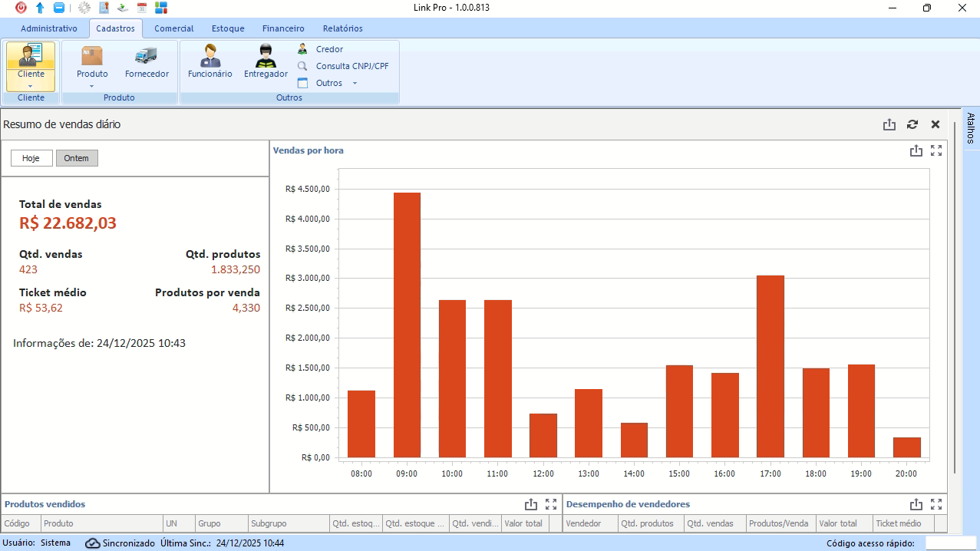
Task: Export the Resumo de vendas diário panel
Action: 889,124
